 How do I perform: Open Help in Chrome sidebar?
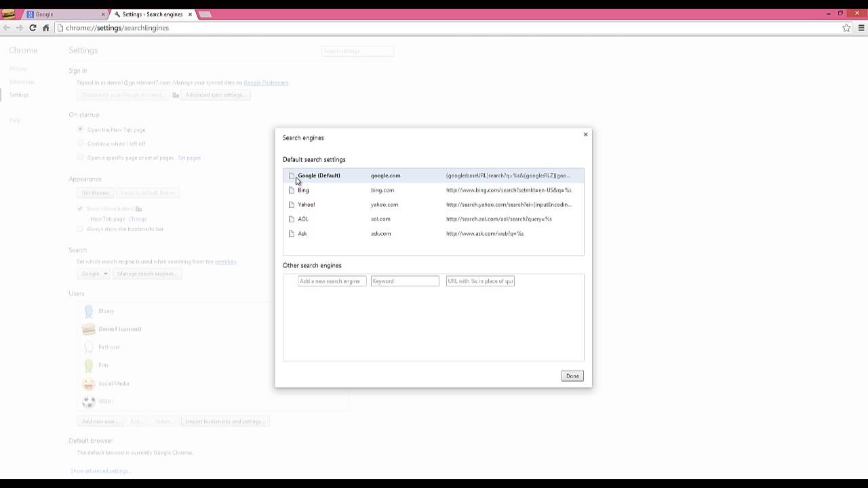15,121
